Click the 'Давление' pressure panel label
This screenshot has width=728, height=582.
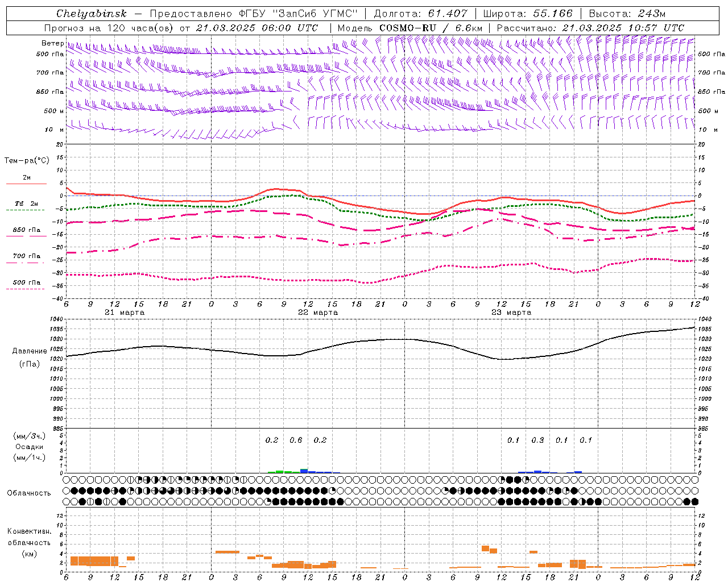30,351
